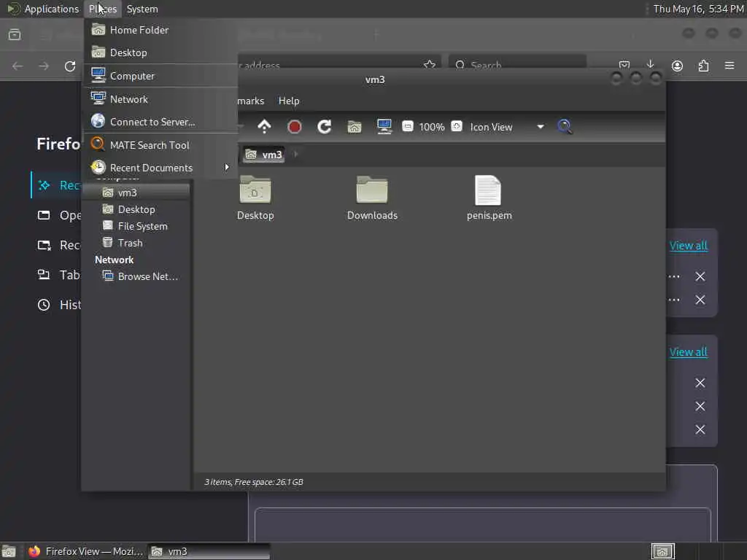This screenshot has height=560, width=747.
Task: Click the Help menu in file manager
Action: (289, 101)
